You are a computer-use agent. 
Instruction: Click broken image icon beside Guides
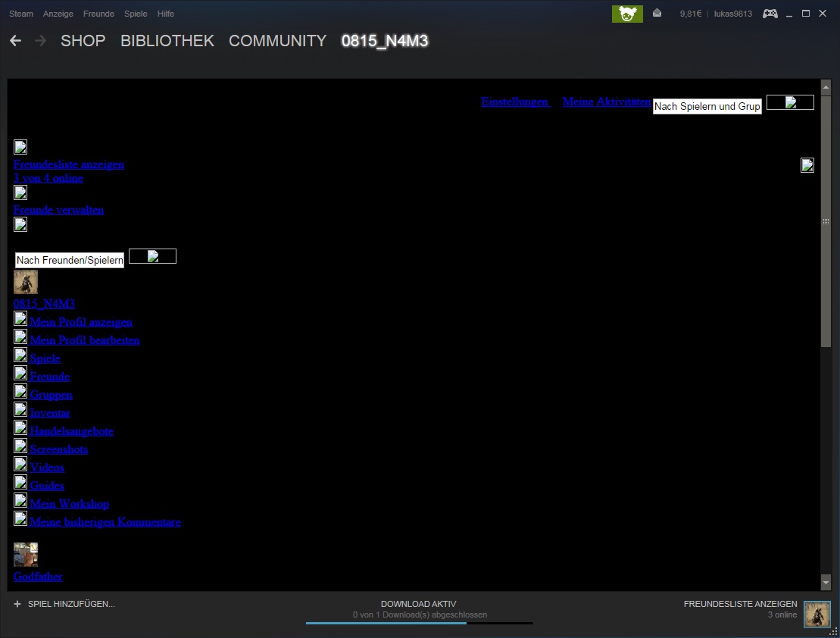tap(20, 483)
